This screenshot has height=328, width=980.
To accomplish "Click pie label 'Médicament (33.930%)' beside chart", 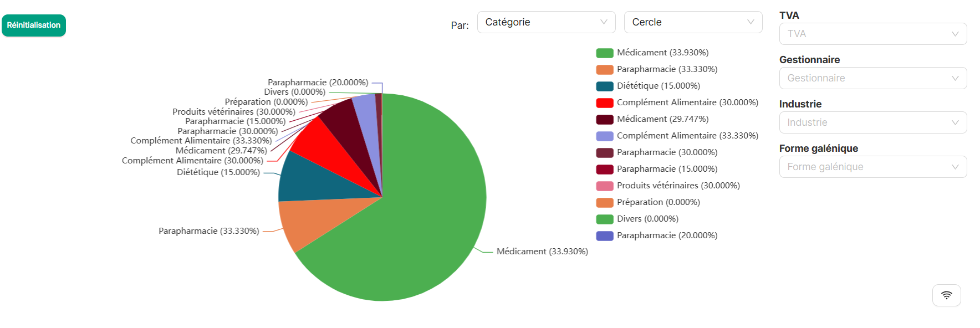I will coord(542,252).
